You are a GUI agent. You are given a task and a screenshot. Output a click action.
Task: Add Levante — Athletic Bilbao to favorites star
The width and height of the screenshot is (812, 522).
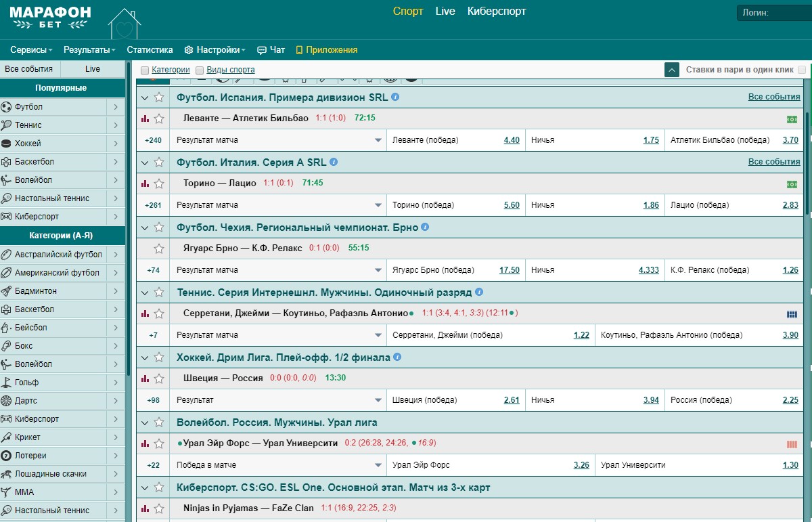point(159,118)
